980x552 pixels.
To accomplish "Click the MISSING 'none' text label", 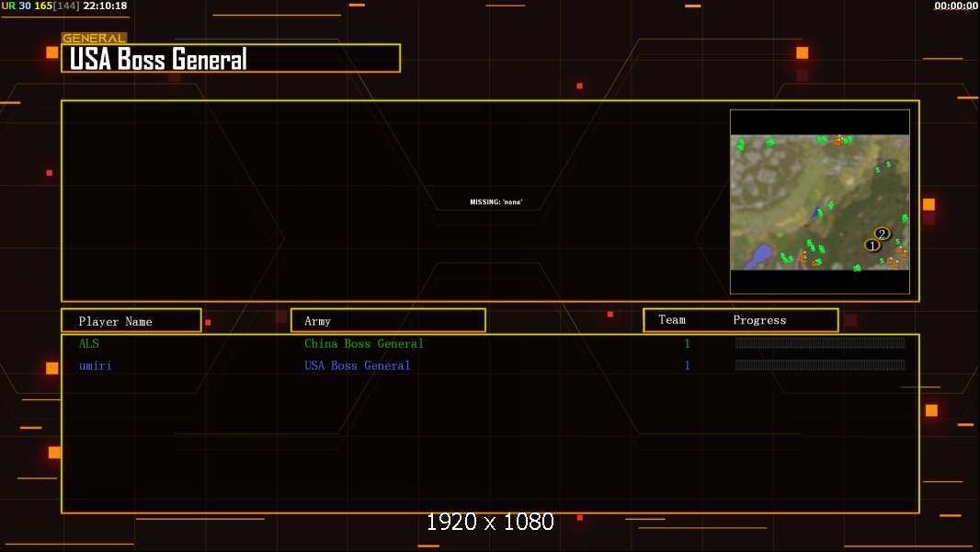I will [496, 201].
